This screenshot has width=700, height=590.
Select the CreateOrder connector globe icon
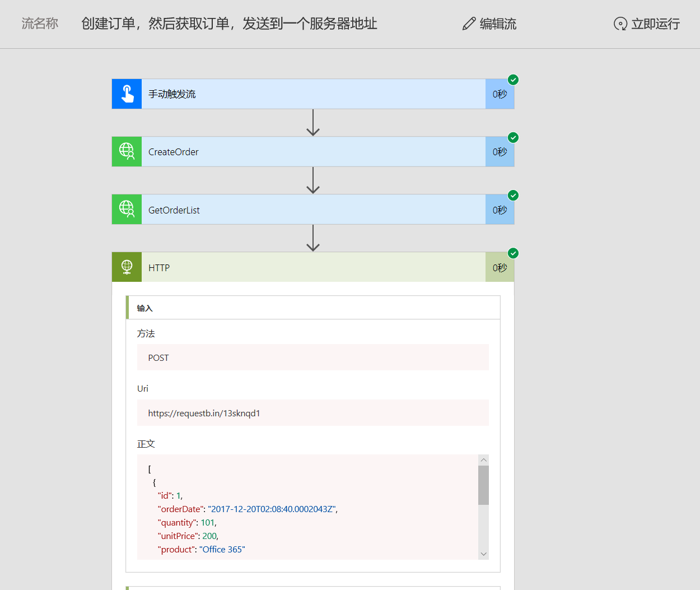pyautogui.click(x=127, y=151)
